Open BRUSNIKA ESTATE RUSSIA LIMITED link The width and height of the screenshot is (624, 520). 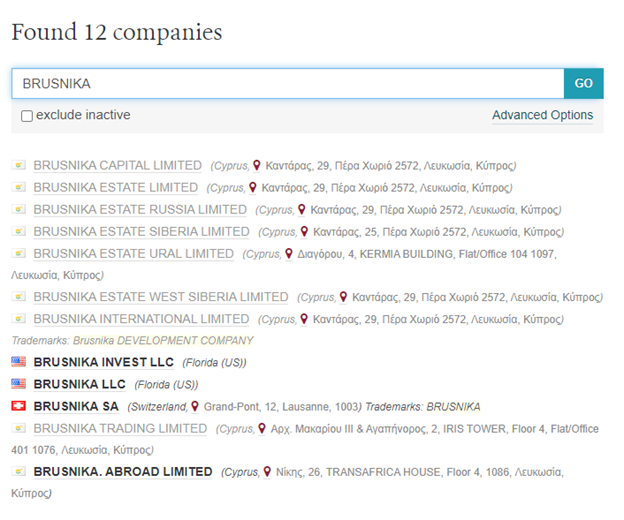(x=139, y=210)
